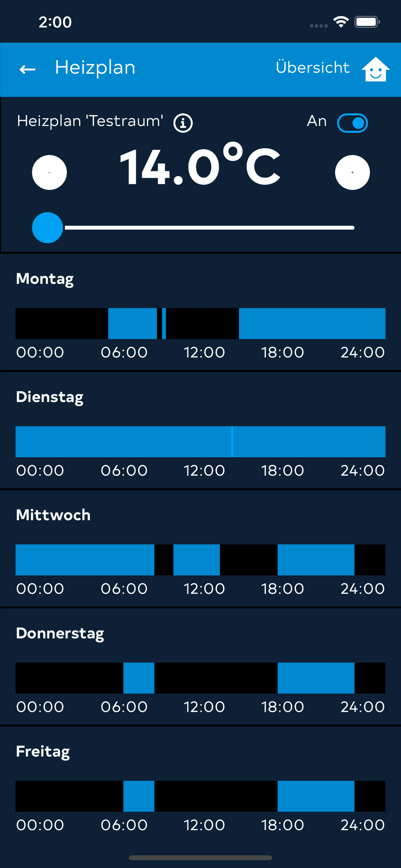Select Monday's morning heating block

[132, 324]
